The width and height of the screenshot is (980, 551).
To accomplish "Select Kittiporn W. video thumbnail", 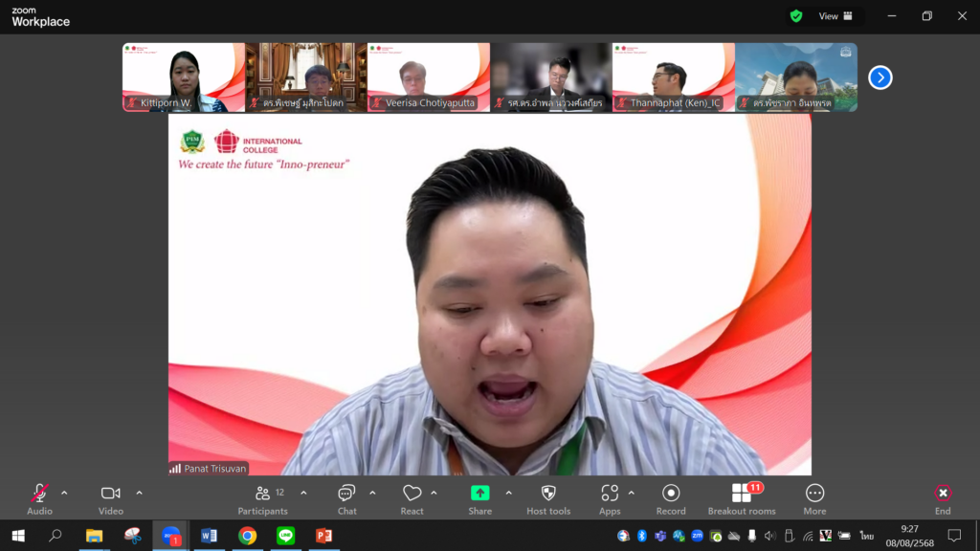I will tap(184, 77).
